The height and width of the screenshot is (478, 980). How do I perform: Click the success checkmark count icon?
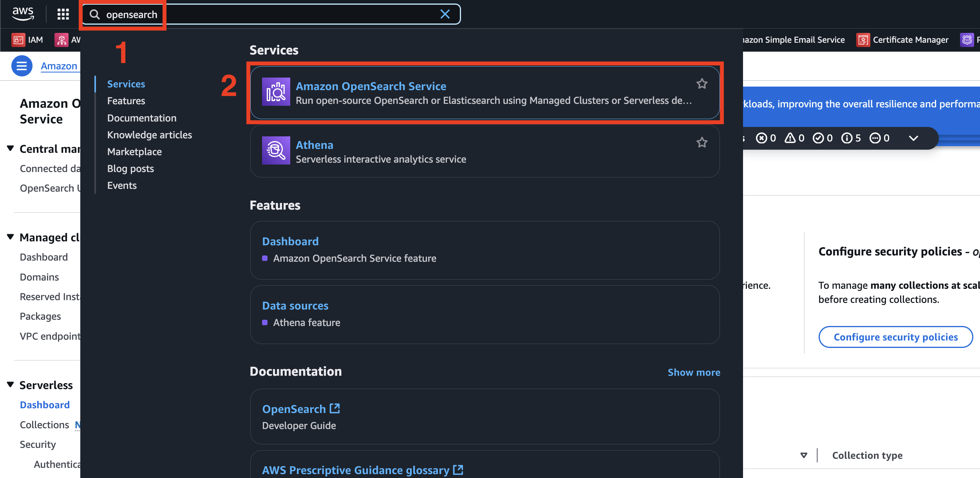pos(818,138)
